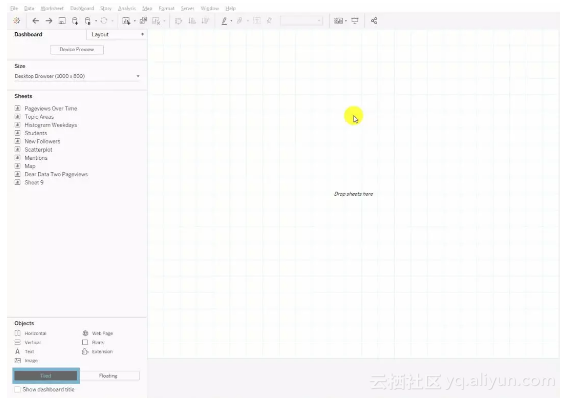Expand the Highlight dropdown arrow

pyautogui.click(x=231, y=21)
